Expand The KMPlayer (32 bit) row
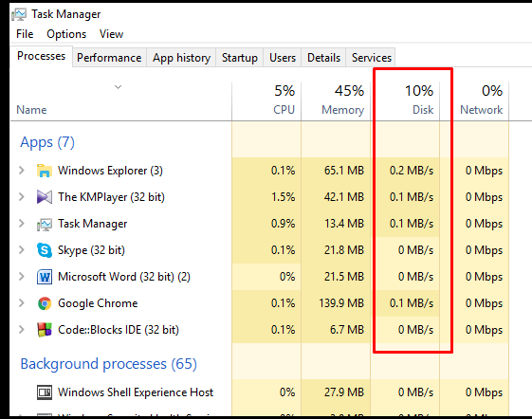 tap(22, 196)
